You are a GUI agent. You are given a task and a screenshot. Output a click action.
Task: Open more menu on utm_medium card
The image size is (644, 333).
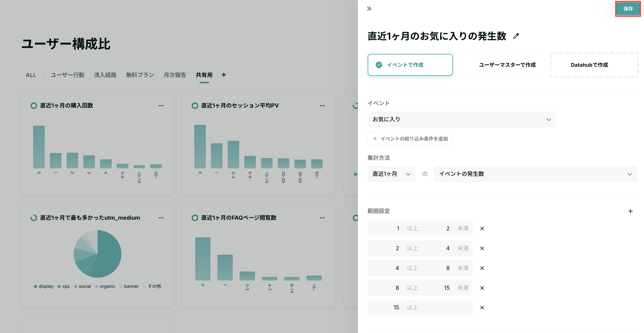pos(161,218)
